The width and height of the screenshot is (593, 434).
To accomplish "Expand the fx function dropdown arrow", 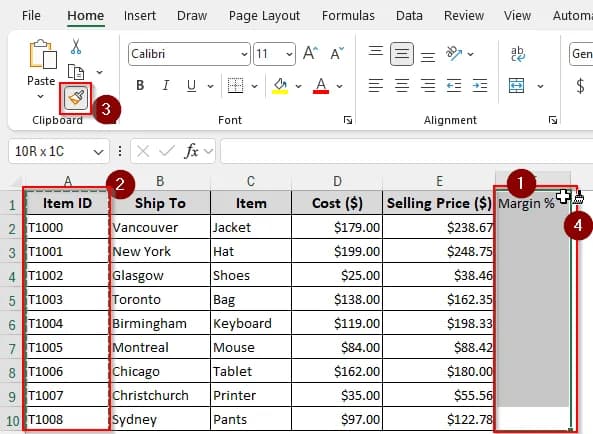I will (x=209, y=152).
